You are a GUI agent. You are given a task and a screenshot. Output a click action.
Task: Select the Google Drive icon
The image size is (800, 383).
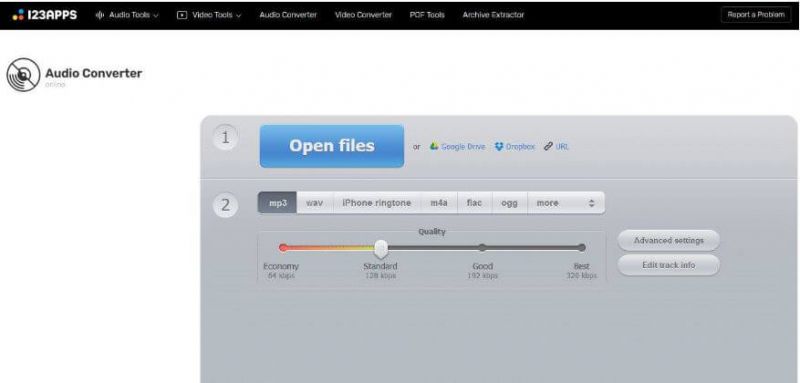point(434,146)
